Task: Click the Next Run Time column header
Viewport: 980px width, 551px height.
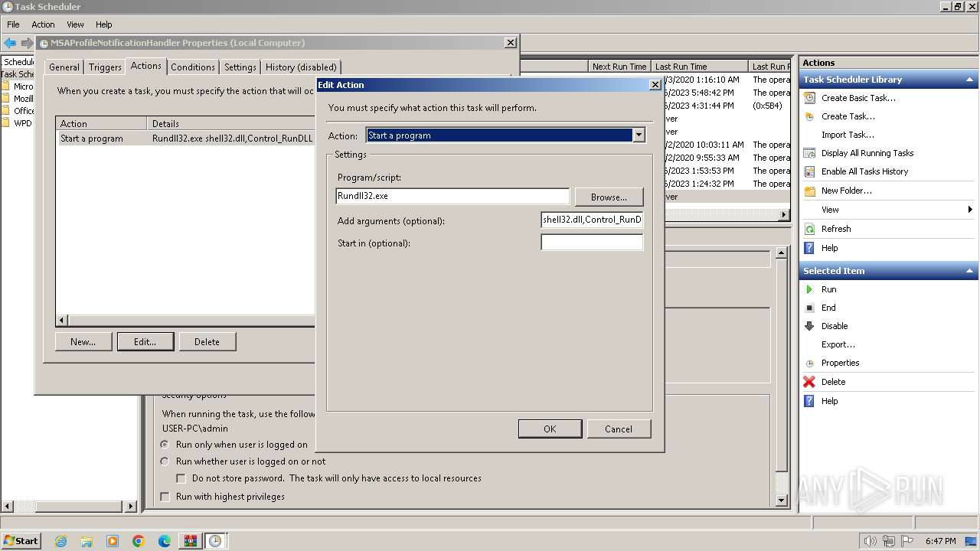Action: tap(619, 67)
